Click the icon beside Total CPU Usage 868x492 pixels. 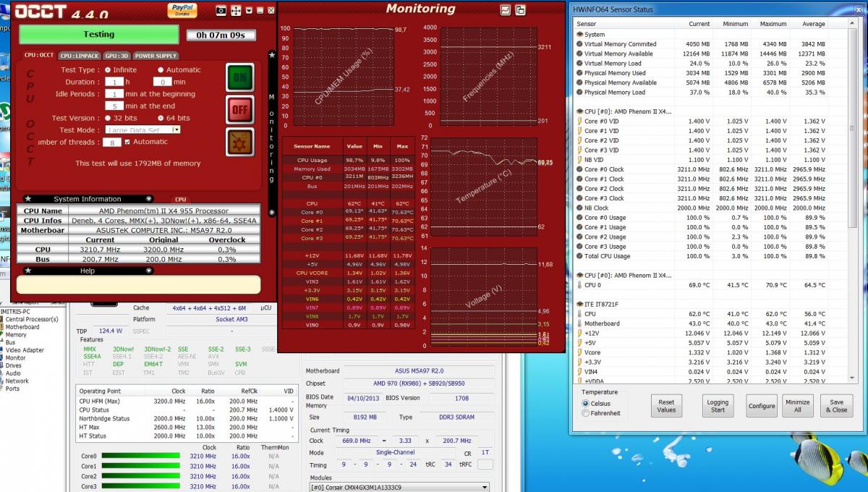[x=579, y=256]
